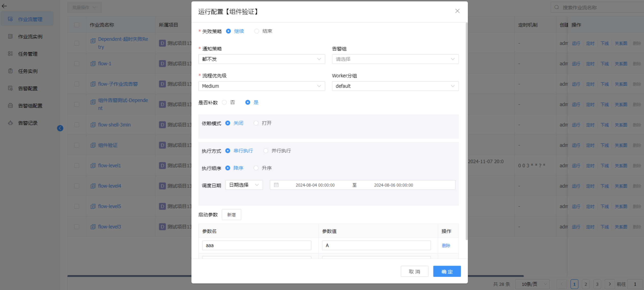Image resolution: width=644 pixels, height=290 pixels.
Task: Open the Worker分组 default dropdown
Action: tap(395, 86)
